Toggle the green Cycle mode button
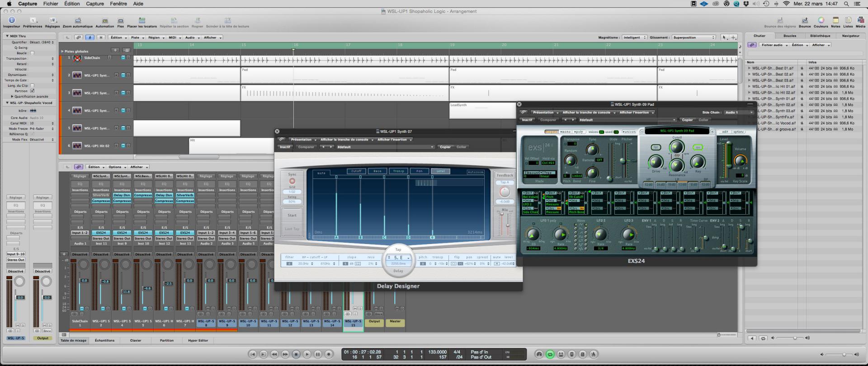Viewport: 868px width, 366px height. pyautogui.click(x=550, y=354)
